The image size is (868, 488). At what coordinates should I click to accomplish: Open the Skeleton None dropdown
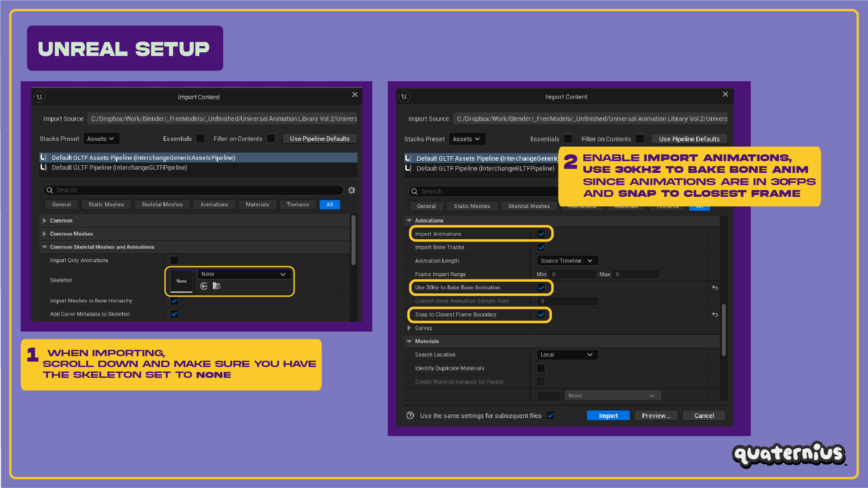point(244,274)
